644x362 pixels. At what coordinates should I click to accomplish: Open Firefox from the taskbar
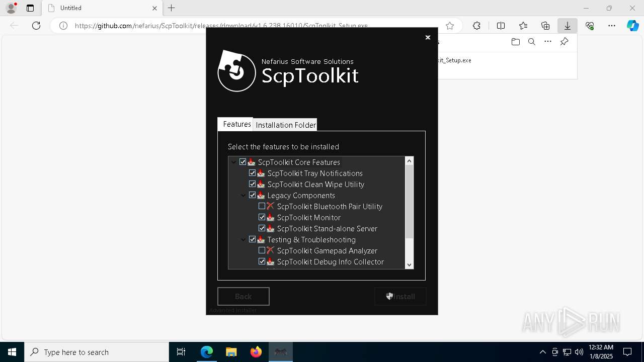pos(256,352)
